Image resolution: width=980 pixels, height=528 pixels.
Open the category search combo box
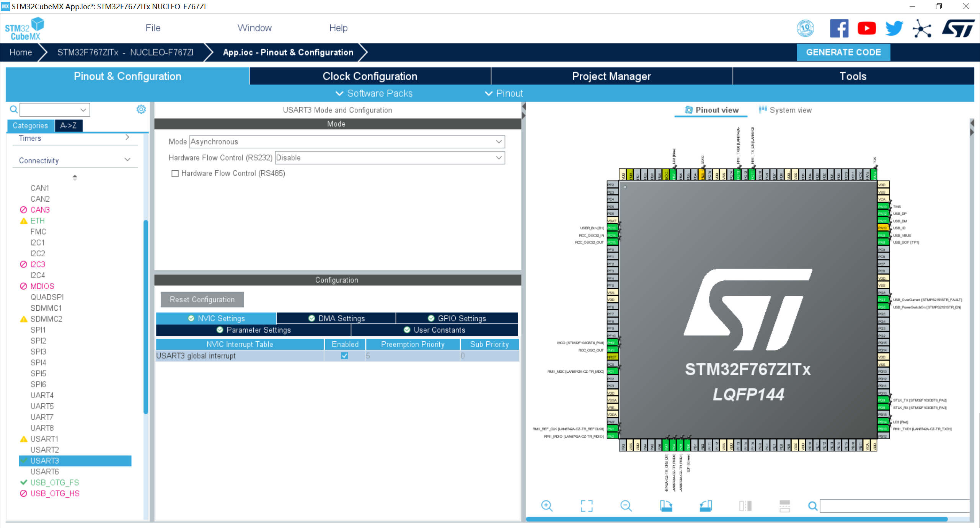click(55, 110)
